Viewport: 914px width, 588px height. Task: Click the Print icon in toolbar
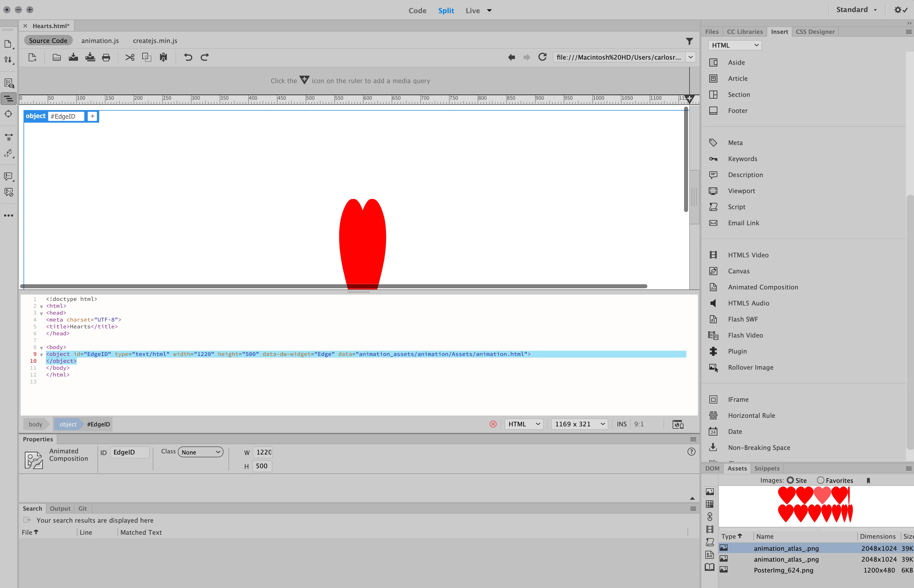pos(106,57)
